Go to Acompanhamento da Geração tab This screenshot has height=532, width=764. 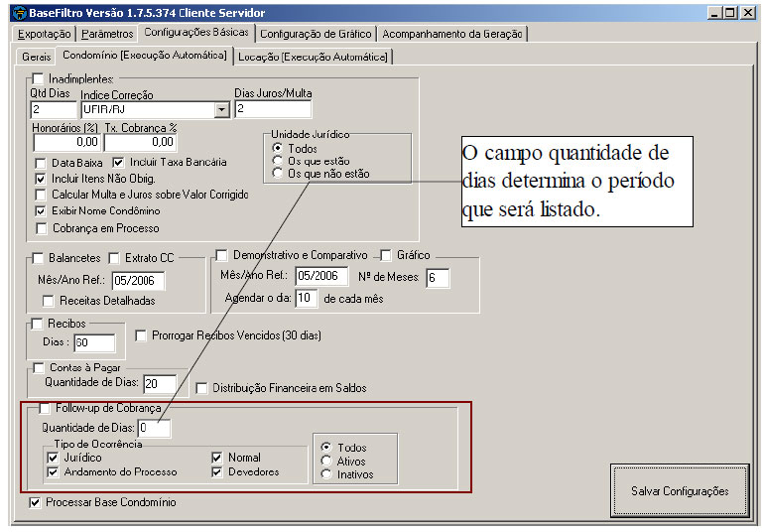(x=452, y=34)
